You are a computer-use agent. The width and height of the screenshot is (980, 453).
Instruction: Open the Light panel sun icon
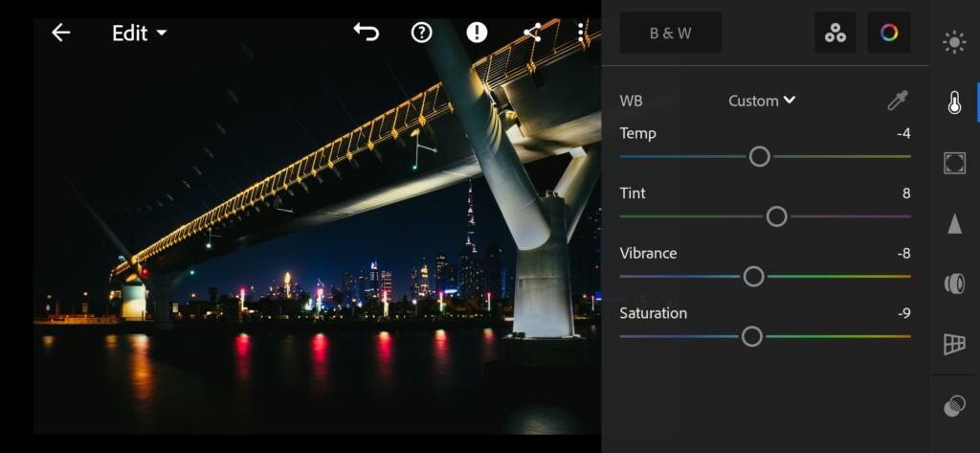[x=954, y=42]
